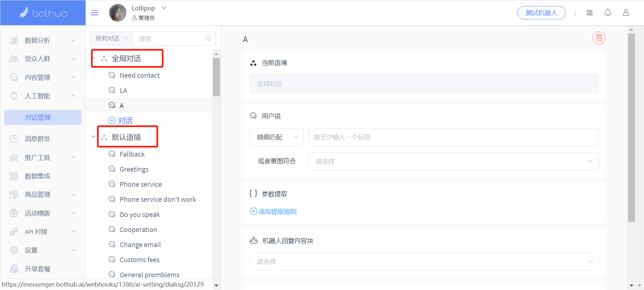
Task: Click the 当前语境 全局对话 field
Action: click(424, 83)
